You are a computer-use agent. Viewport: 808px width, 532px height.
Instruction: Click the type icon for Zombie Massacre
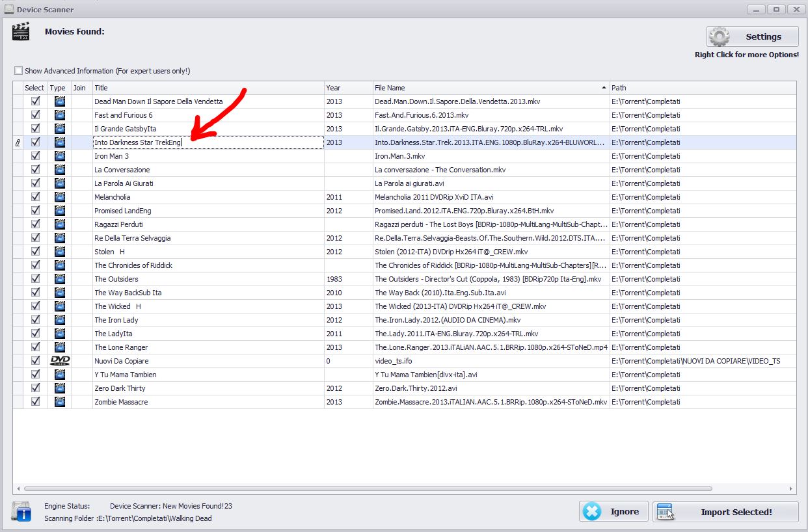60,402
